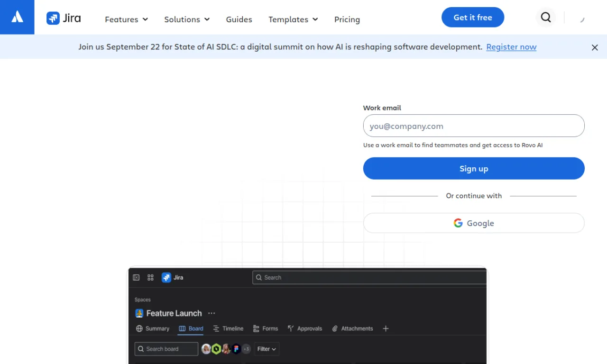Image resolution: width=607 pixels, height=364 pixels.
Task: Focus the Work email input field
Action: tap(474, 126)
